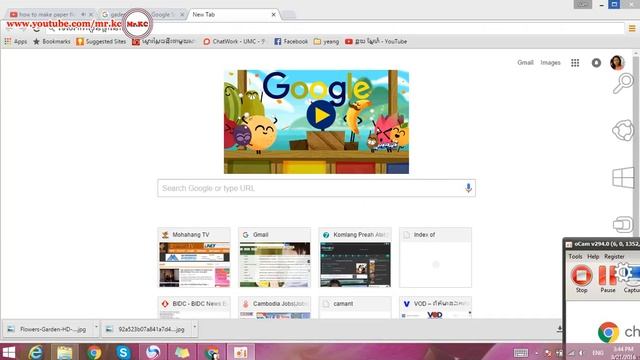Open Google notifications bell icon
The image size is (640, 360).
[x=596, y=62]
